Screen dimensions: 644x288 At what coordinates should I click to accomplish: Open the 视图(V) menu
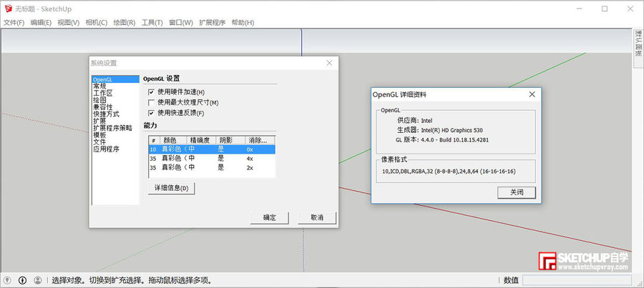coord(69,23)
